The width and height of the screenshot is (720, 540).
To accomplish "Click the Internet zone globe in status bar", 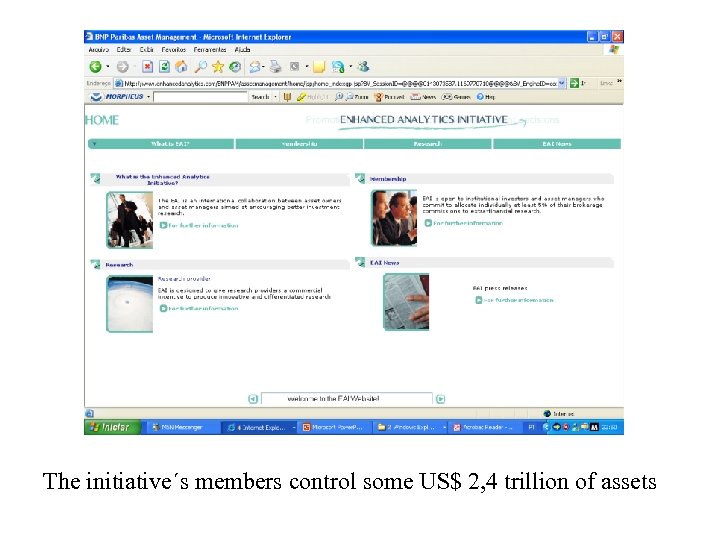I will (547, 414).
